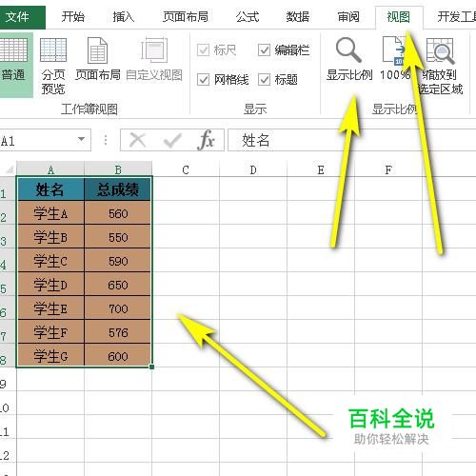Select cell with score 550
Image resolution: width=476 pixels, height=476 pixels.
[x=118, y=237]
